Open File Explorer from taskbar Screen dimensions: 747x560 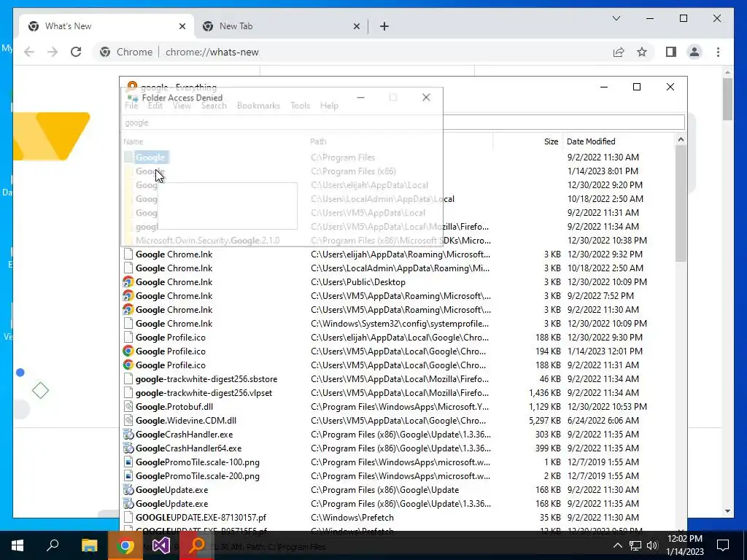89,545
